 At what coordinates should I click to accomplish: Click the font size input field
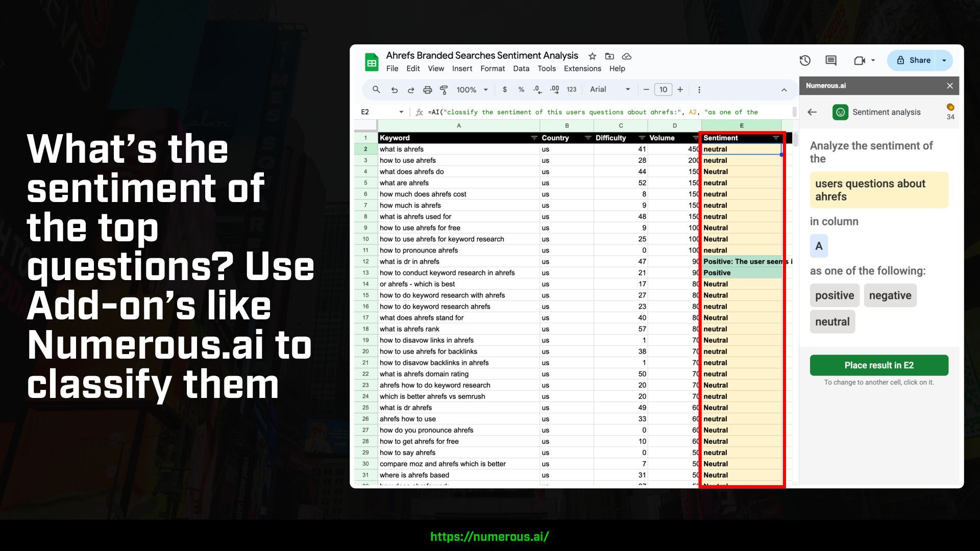pos(663,90)
